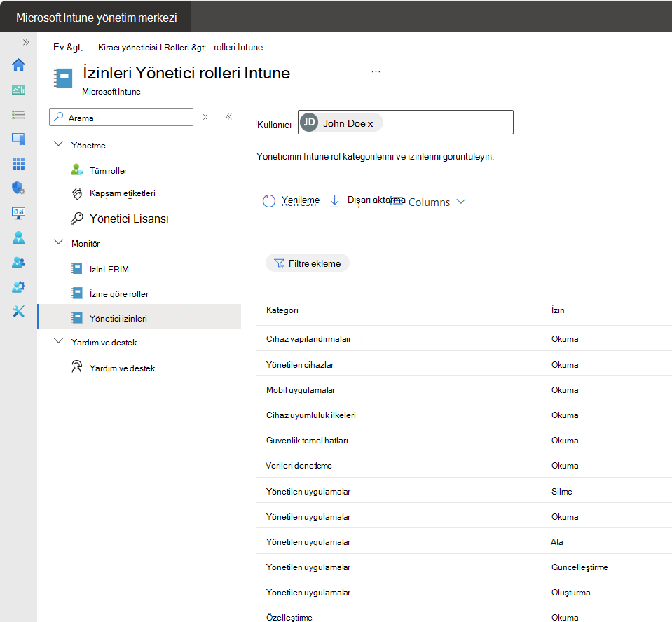Open the Columns dropdown
Viewport: 672px width, 622px height.
point(429,202)
